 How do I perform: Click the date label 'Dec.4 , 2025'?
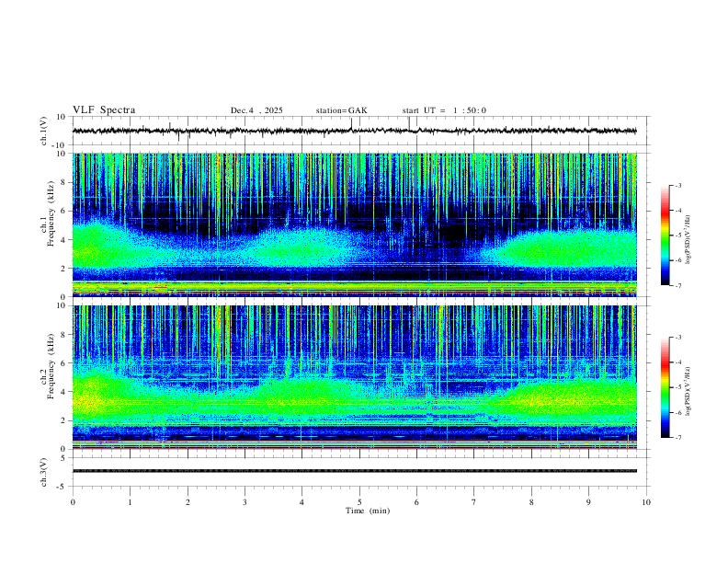(x=256, y=110)
